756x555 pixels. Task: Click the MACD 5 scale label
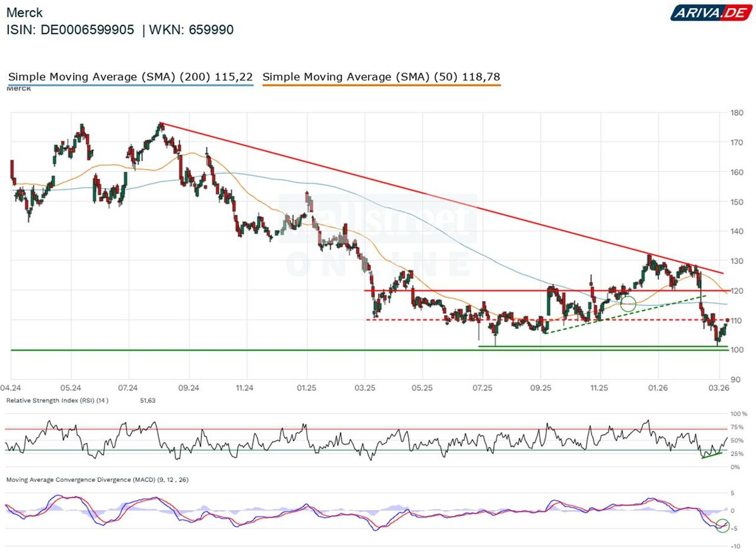click(733, 493)
